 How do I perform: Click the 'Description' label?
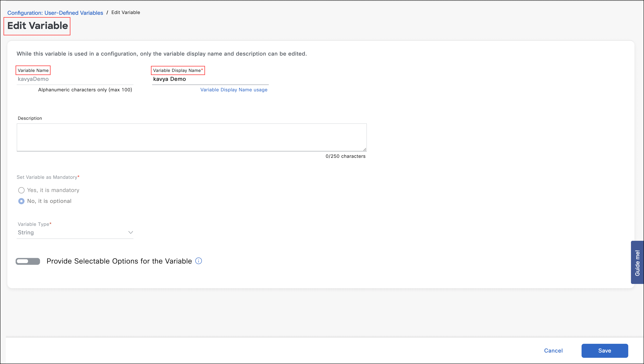click(30, 118)
